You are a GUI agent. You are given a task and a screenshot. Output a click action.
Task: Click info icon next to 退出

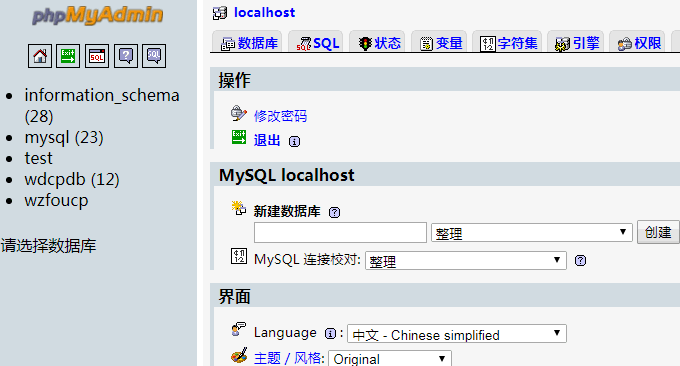tap(294, 141)
